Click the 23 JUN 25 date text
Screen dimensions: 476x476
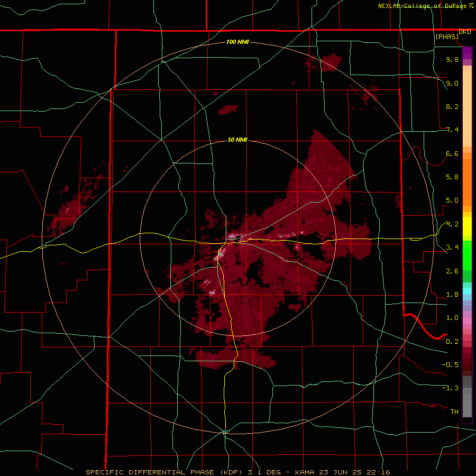coord(339,472)
